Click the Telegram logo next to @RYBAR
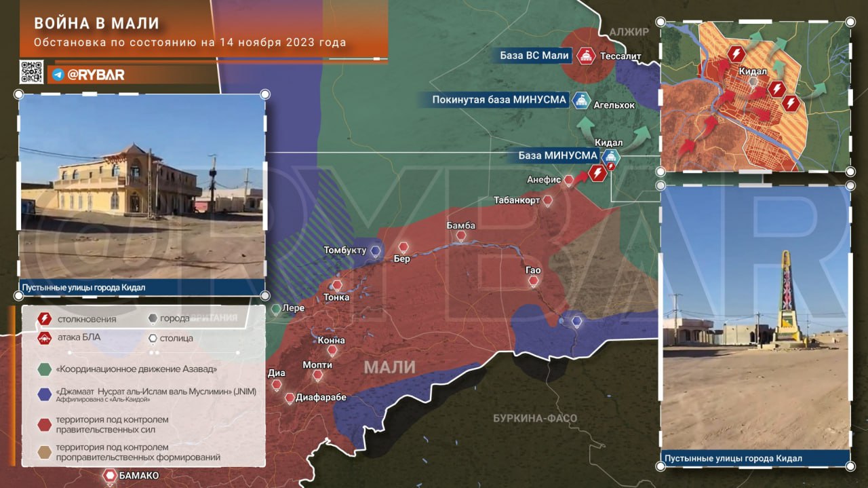This screenshot has height=488, width=868. tap(58, 75)
